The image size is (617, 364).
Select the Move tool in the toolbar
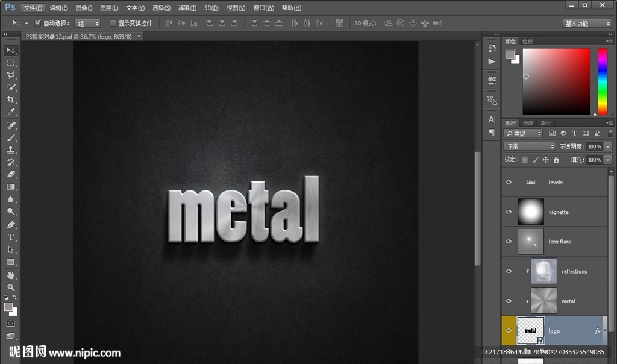pyautogui.click(x=11, y=50)
